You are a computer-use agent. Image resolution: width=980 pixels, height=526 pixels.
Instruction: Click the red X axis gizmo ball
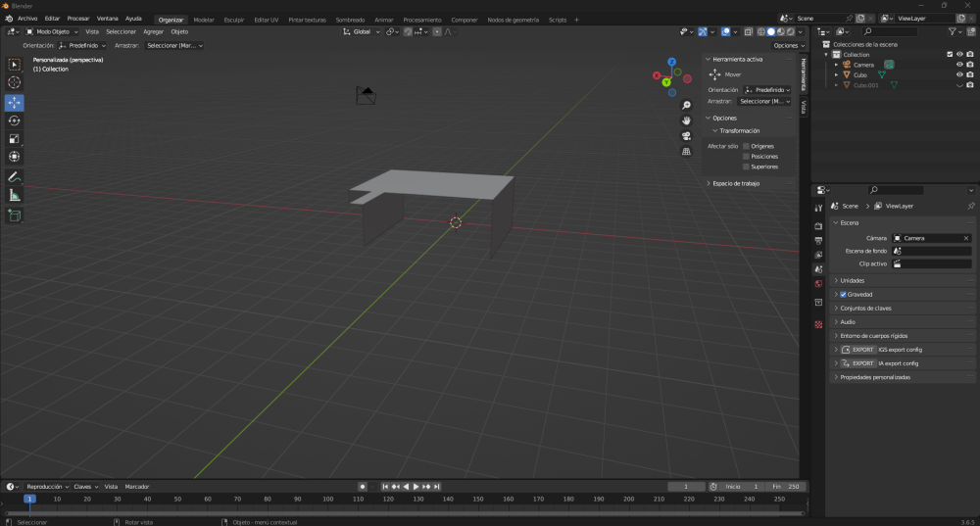pos(656,76)
